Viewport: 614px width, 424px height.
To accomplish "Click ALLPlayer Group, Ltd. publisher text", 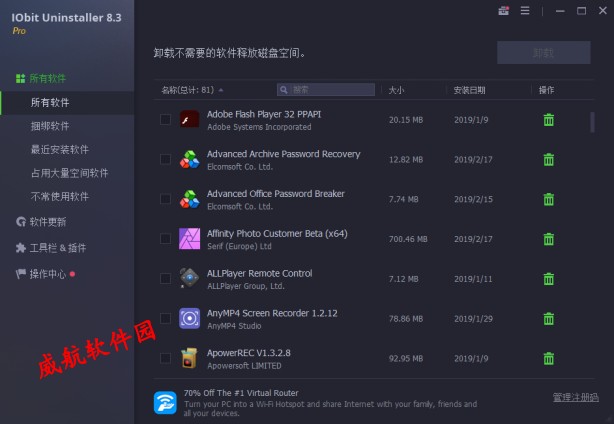I will 246,286.
